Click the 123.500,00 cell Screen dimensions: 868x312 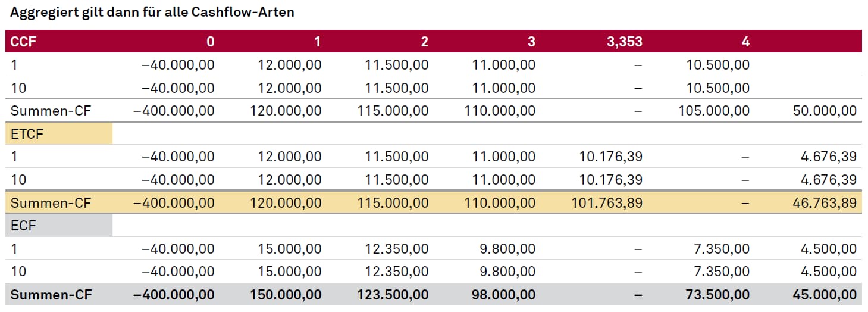click(x=393, y=295)
